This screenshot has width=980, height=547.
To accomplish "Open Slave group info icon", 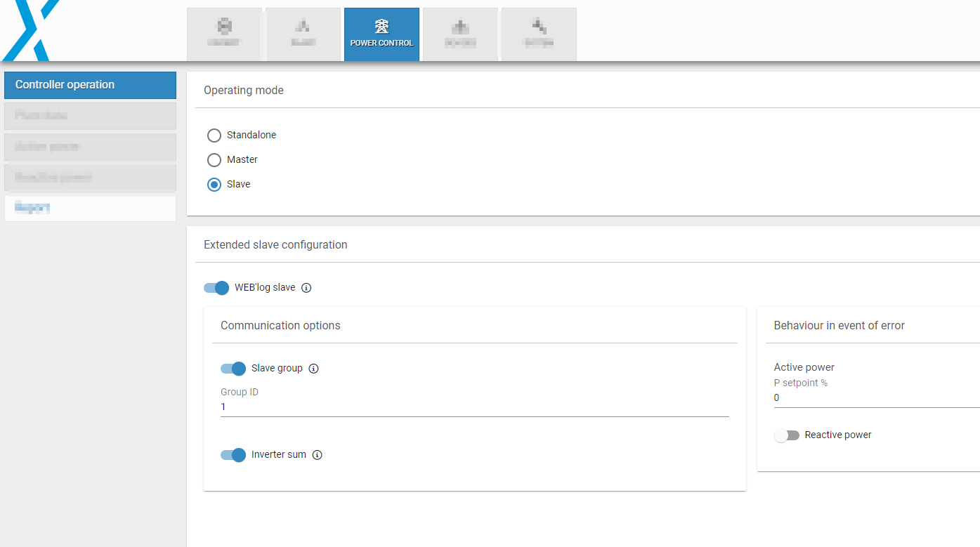I will coord(314,369).
